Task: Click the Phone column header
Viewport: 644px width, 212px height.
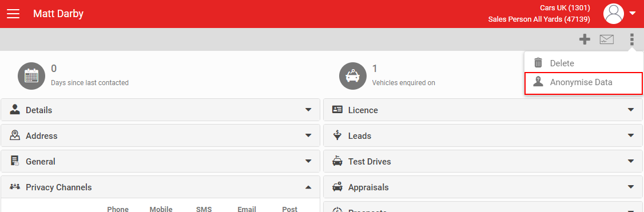Action: (x=118, y=209)
